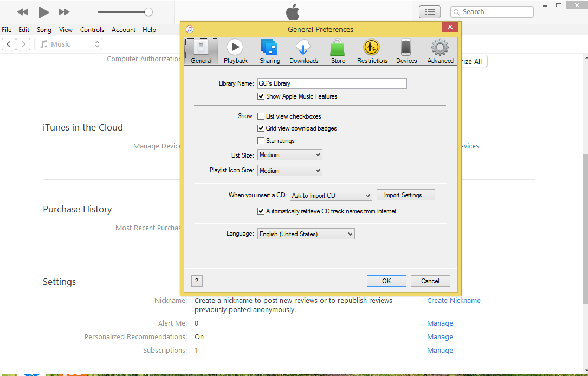The image size is (588, 376).
Task: Toggle Grid view download badges checkbox
Action: pyautogui.click(x=261, y=128)
